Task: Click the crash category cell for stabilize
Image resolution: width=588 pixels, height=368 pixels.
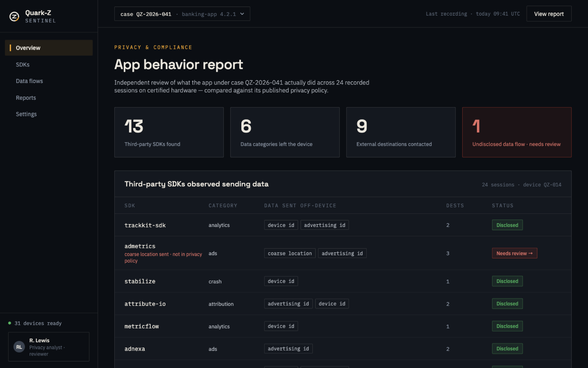Action: (215, 281)
